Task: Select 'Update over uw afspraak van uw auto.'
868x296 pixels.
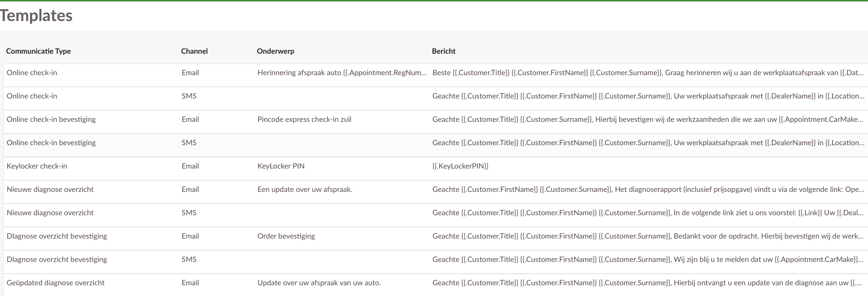Action: pos(319,283)
